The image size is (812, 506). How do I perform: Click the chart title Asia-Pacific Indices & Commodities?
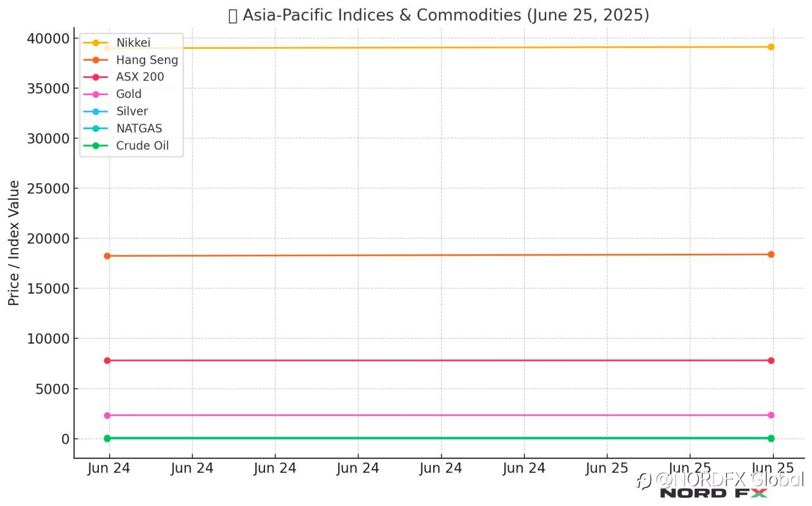439,15
